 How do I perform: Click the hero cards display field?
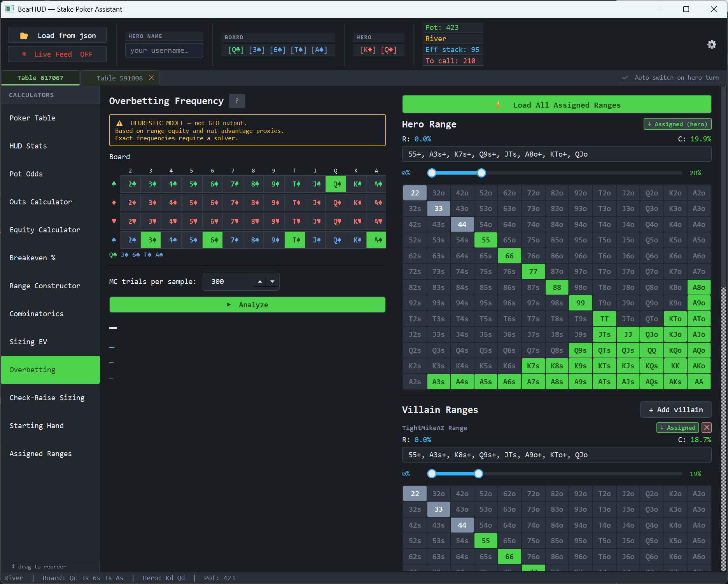pyautogui.click(x=378, y=50)
